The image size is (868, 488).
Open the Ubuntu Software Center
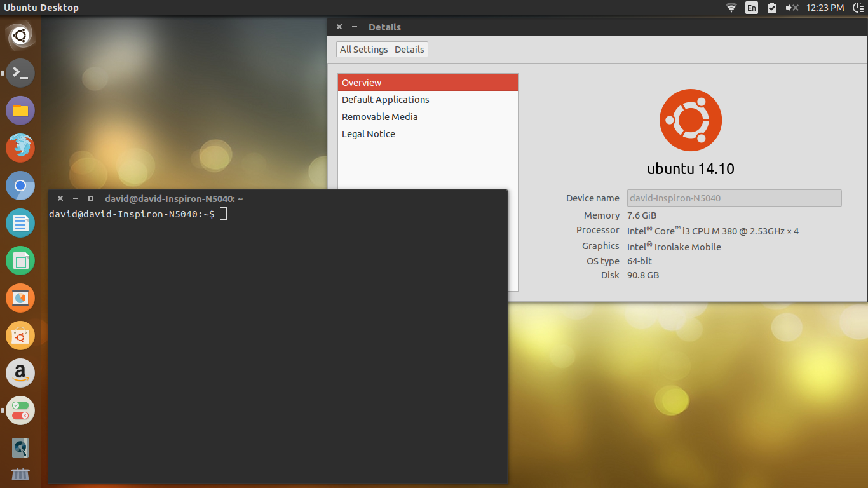(20, 335)
